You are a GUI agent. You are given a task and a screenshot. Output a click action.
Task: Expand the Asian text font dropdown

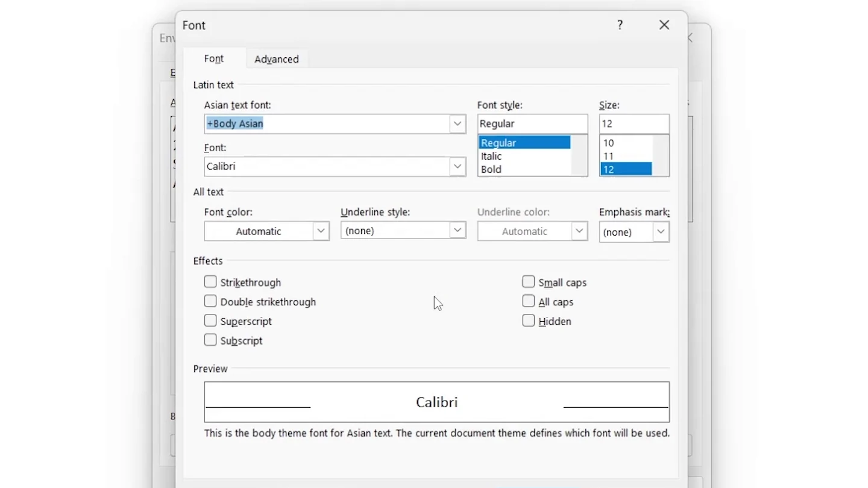[458, 124]
